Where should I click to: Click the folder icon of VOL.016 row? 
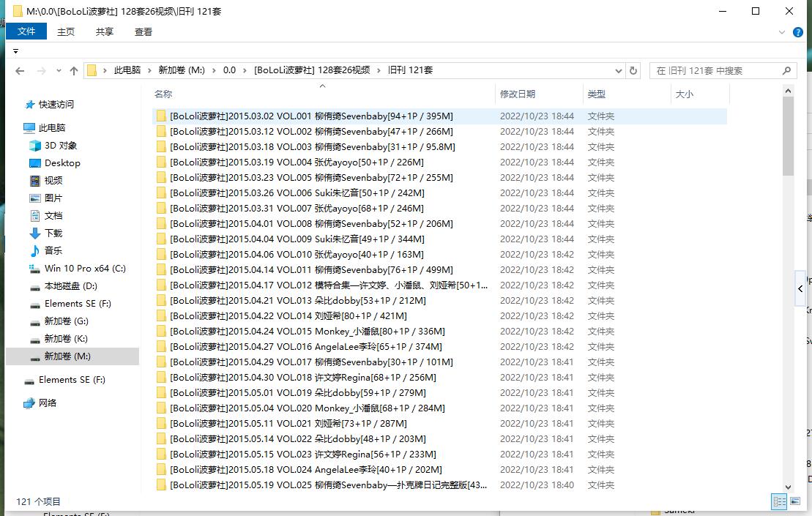coord(161,347)
